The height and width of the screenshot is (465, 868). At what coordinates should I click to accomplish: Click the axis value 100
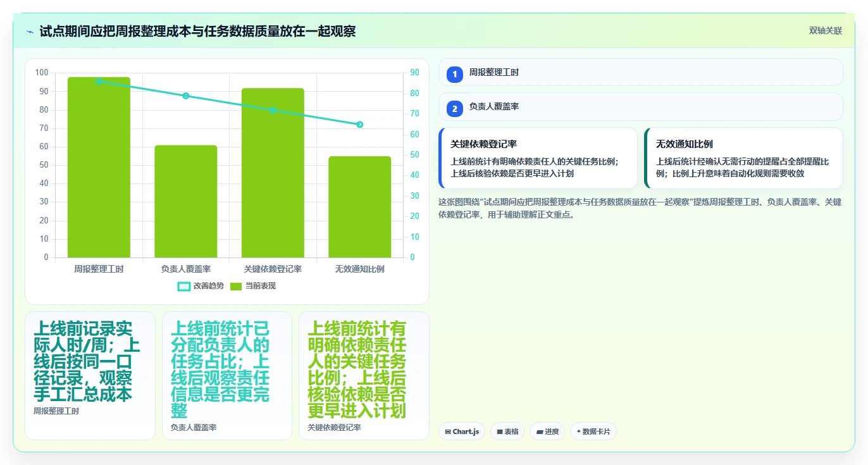(42, 73)
